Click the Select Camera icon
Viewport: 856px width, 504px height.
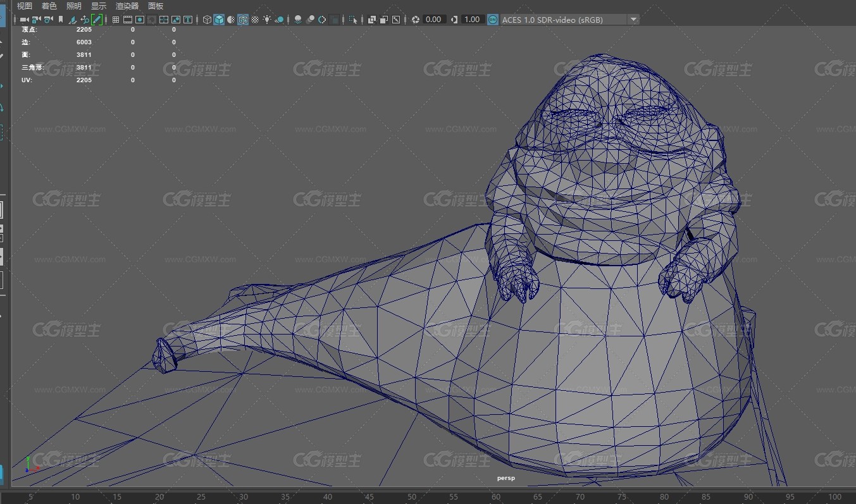pyautogui.click(x=24, y=20)
